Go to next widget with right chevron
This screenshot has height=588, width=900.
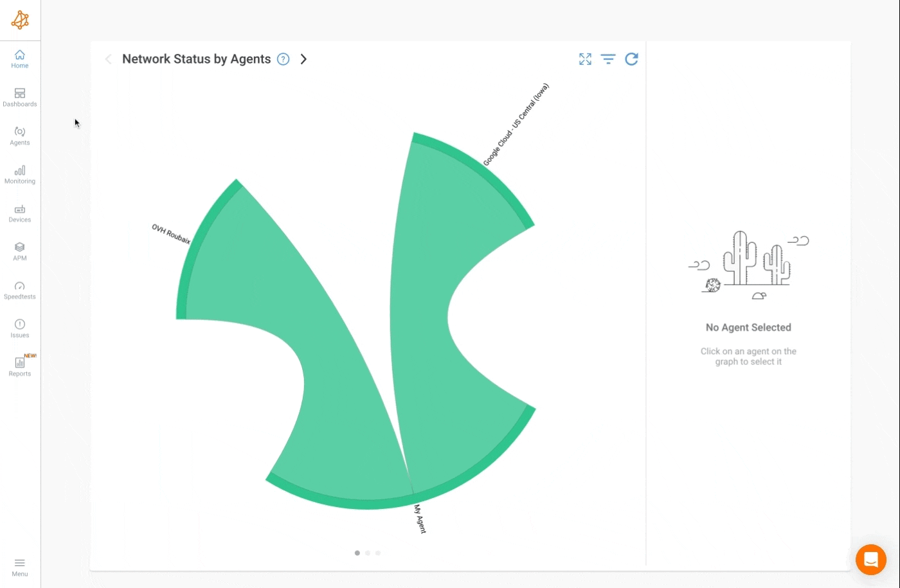(303, 59)
